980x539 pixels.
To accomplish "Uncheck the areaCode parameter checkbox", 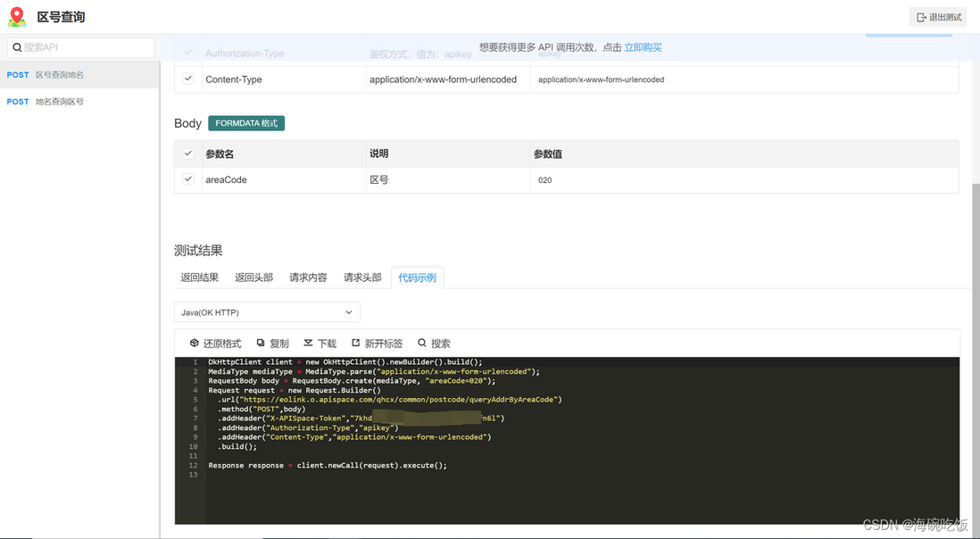I will tap(188, 179).
